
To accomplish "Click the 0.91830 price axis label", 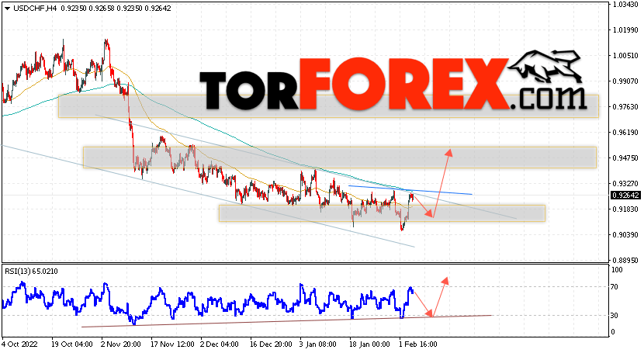I will (x=625, y=209).
